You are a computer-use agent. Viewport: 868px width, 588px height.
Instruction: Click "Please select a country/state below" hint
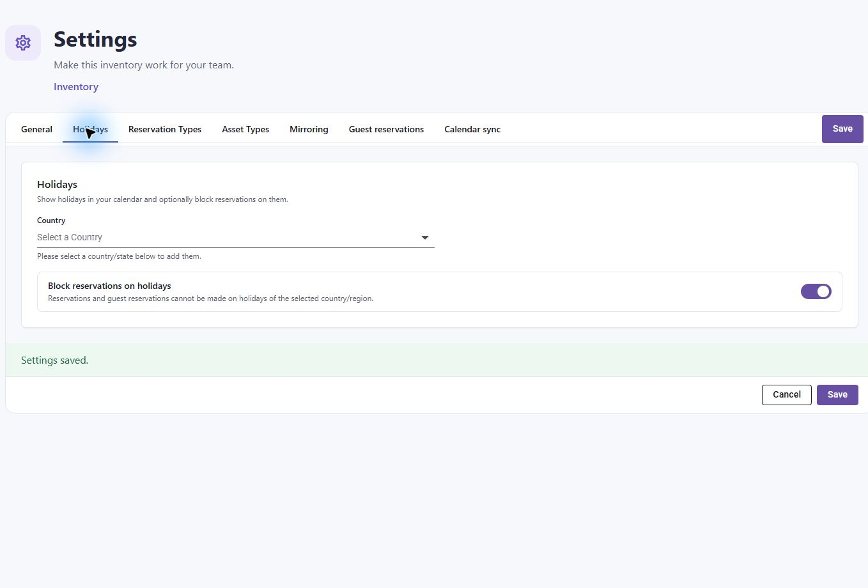coord(119,256)
